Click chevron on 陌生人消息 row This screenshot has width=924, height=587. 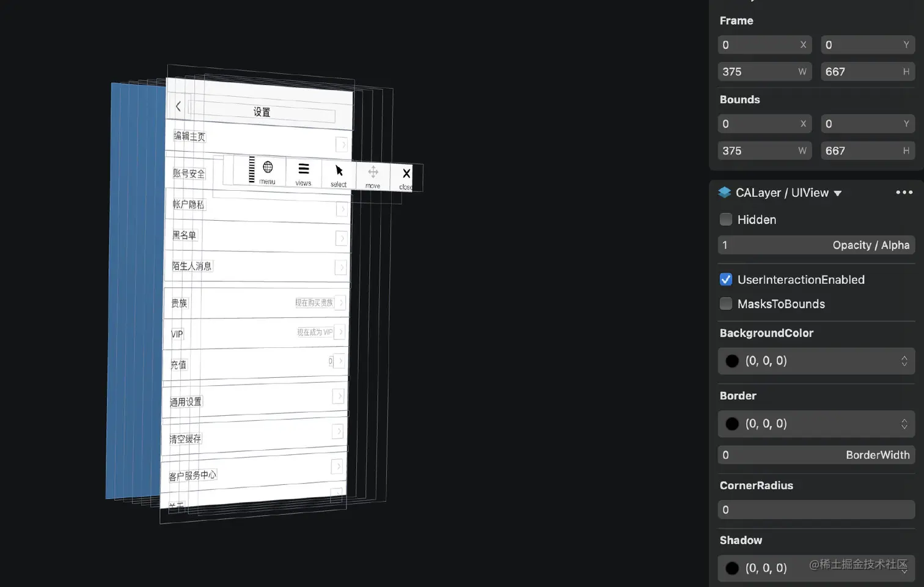[341, 267]
